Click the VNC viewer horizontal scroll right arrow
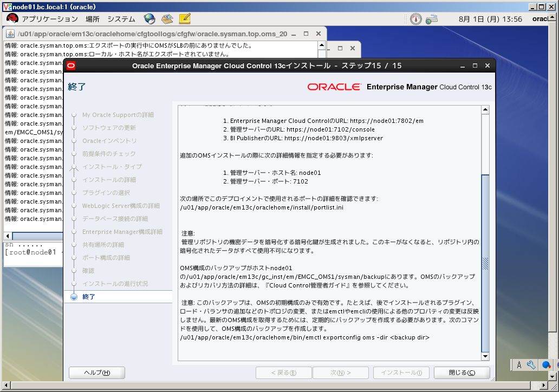The image size is (559, 392). click(543, 385)
